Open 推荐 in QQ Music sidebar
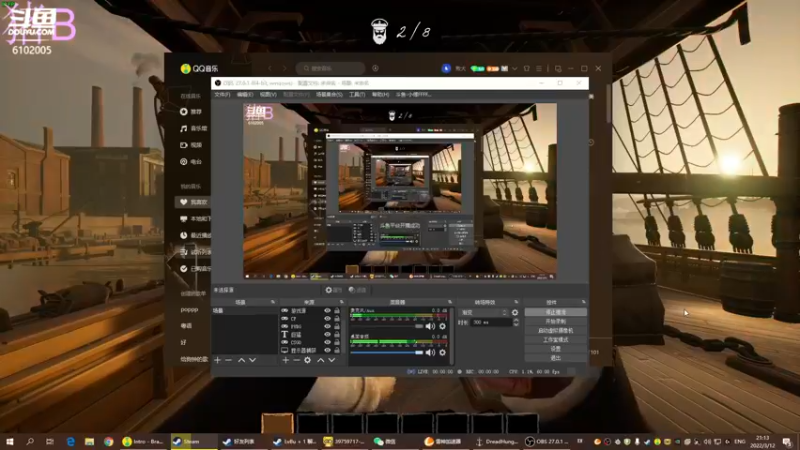The image size is (800, 450). (191, 112)
